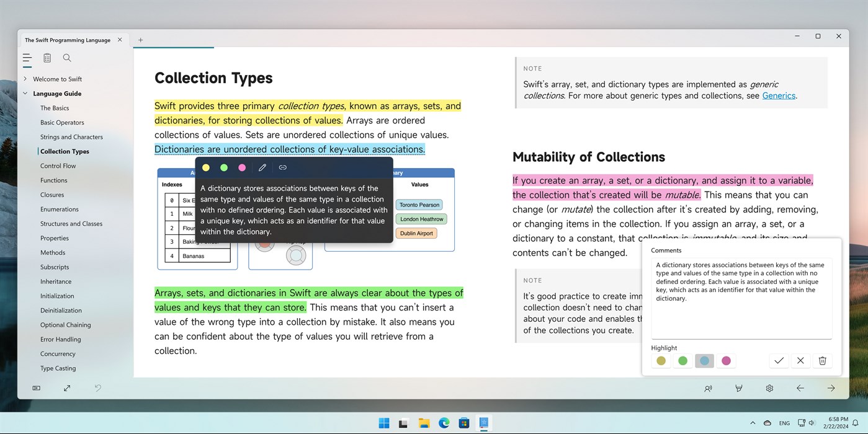Select the pencil annotation tool in highlight popup
Image resolution: width=868 pixels, height=434 pixels.
pos(262,167)
